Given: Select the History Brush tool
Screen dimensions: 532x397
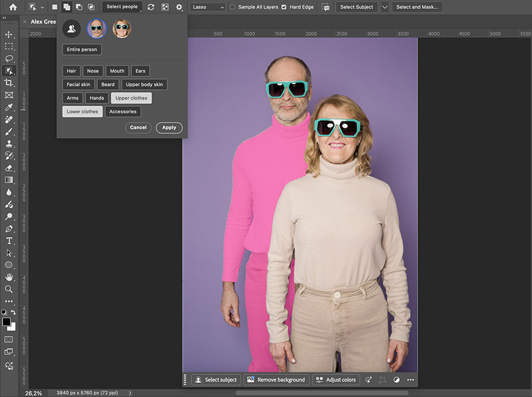Looking at the screenshot, I should coord(9,156).
